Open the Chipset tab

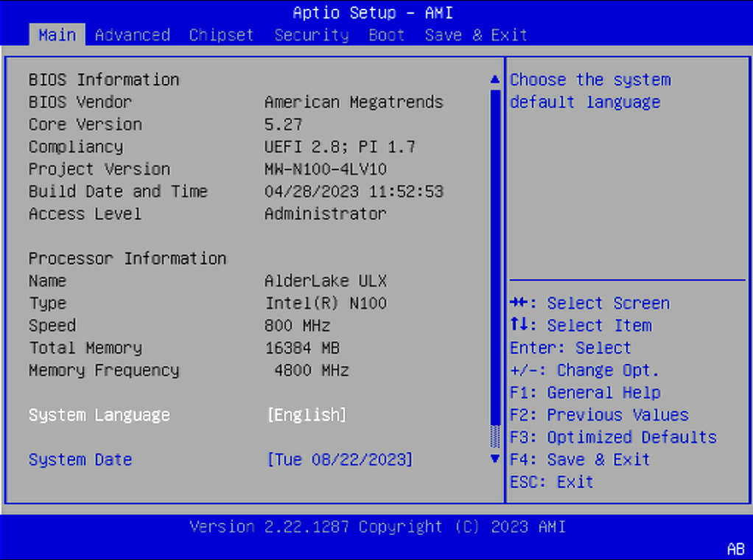[221, 35]
